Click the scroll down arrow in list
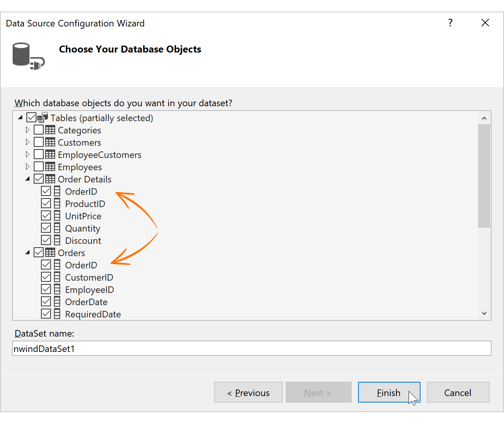Screen dimensions: 504x424 tap(484, 314)
